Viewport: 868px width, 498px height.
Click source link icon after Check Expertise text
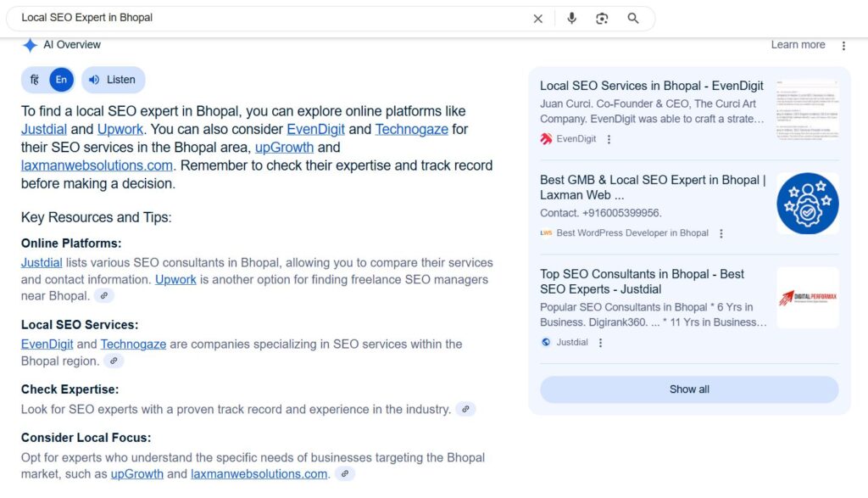pyautogui.click(x=465, y=410)
